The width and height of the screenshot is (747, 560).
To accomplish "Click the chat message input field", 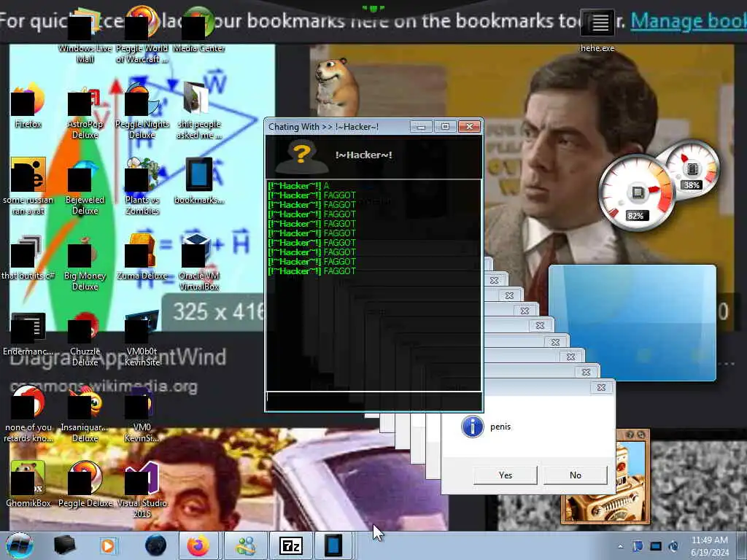I will [373, 402].
